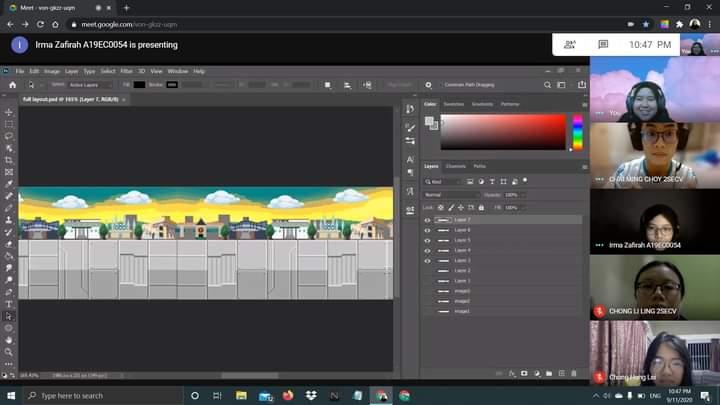Switch to the Channels tab
The height and width of the screenshot is (405, 720).
(455, 166)
